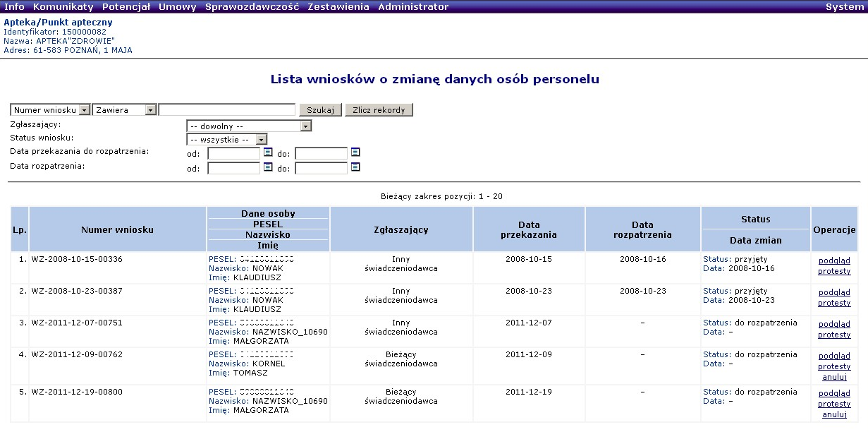Open the Sprawozdawczość menu
868x432 pixels.
click(252, 6)
